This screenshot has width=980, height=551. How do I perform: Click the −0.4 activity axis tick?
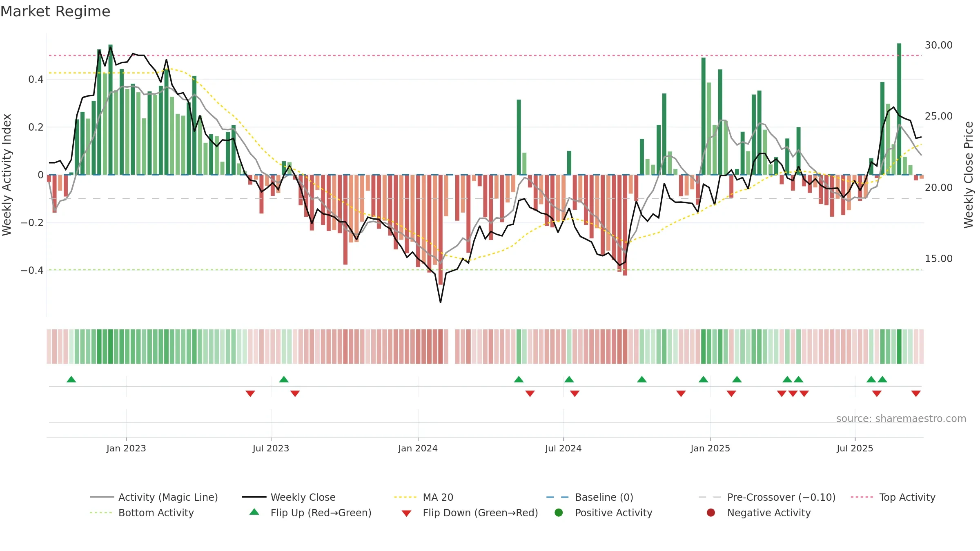coord(32,270)
